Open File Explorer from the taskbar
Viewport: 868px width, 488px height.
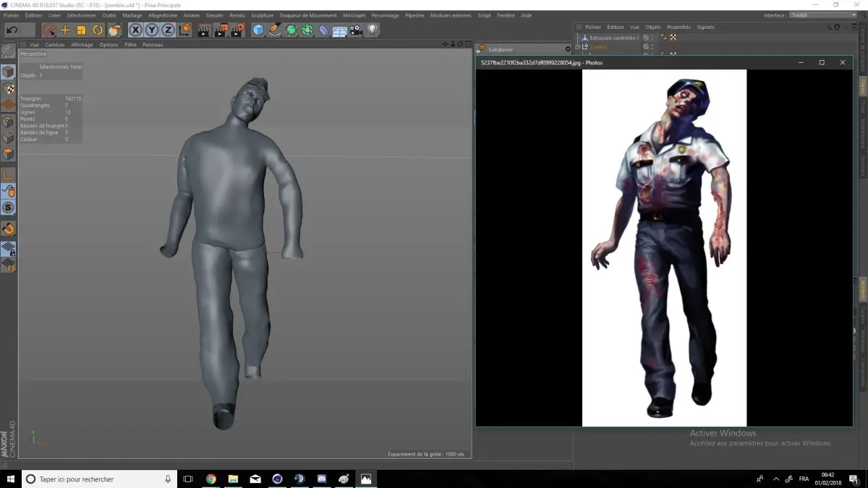pyautogui.click(x=233, y=479)
